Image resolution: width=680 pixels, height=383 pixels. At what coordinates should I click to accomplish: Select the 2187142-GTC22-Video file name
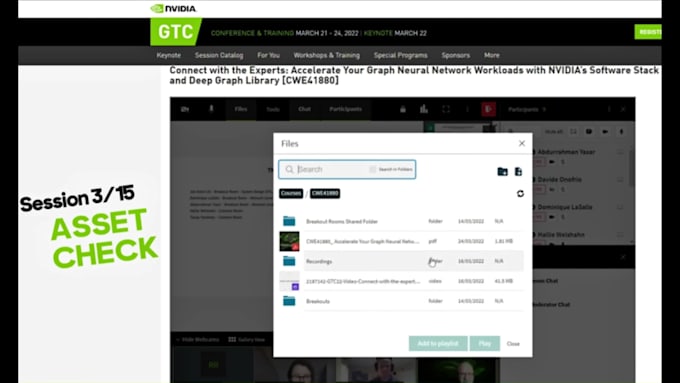pos(363,281)
